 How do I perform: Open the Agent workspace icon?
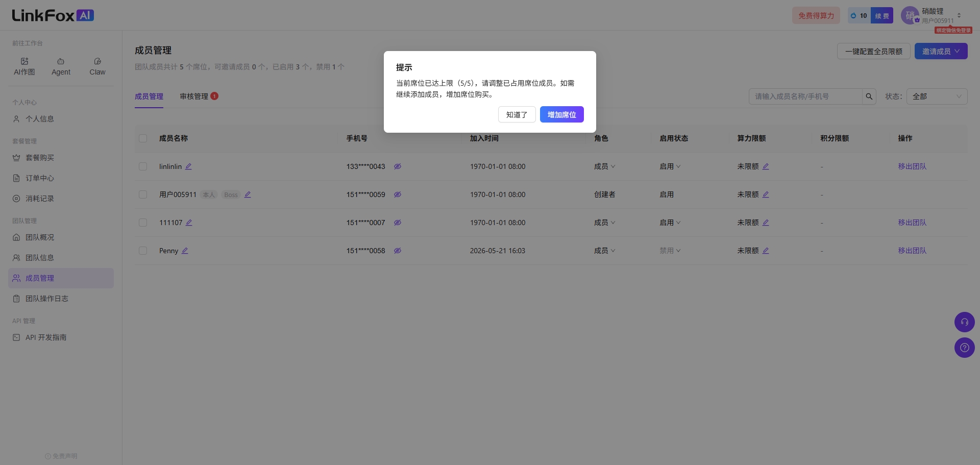pos(61,67)
